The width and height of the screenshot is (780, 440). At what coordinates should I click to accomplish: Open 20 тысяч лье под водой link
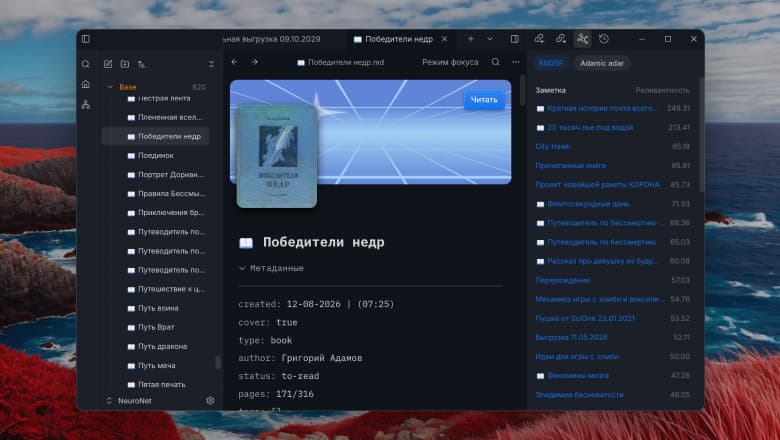pyautogui.click(x=590, y=127)
